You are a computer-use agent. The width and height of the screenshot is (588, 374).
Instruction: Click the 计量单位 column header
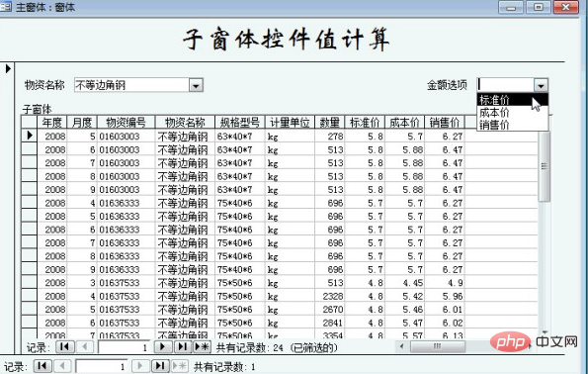(290, 123)
